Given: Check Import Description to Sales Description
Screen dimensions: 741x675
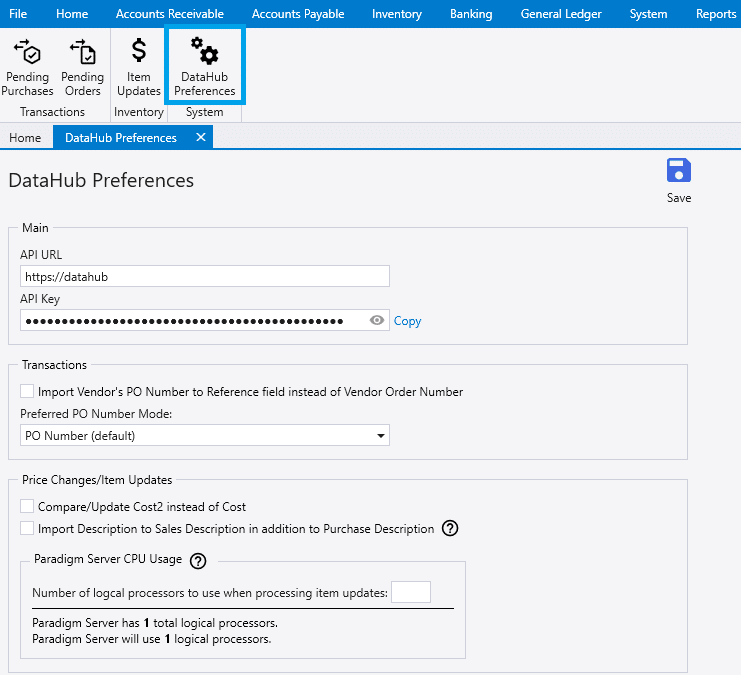Looking at the screenshot, I should [x=28, y=528].
